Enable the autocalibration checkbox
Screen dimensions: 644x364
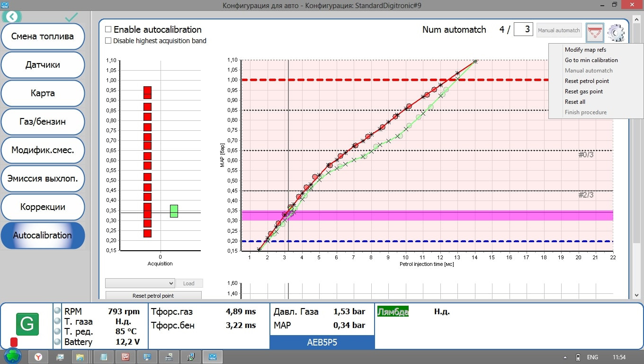pos(108,29)
